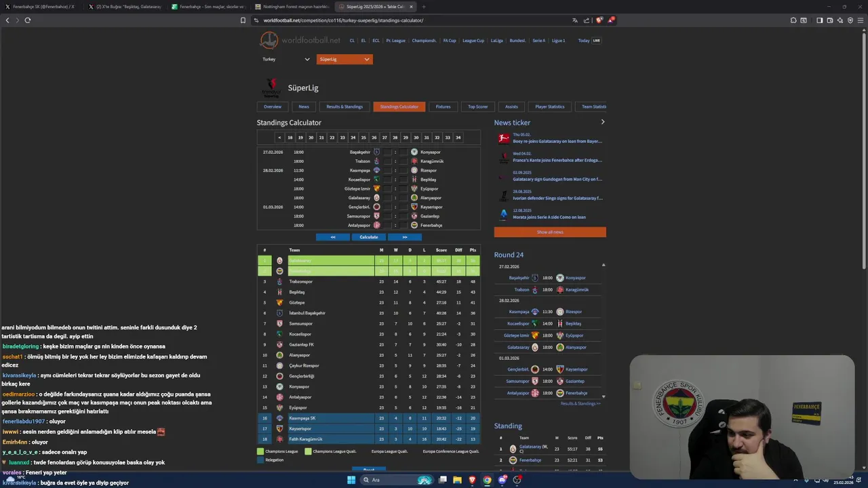This screenshot has height=488, width=868.
Task: Click 'İstanbul Başakşehir' in the standings table
Action: (x=307, y=313)
